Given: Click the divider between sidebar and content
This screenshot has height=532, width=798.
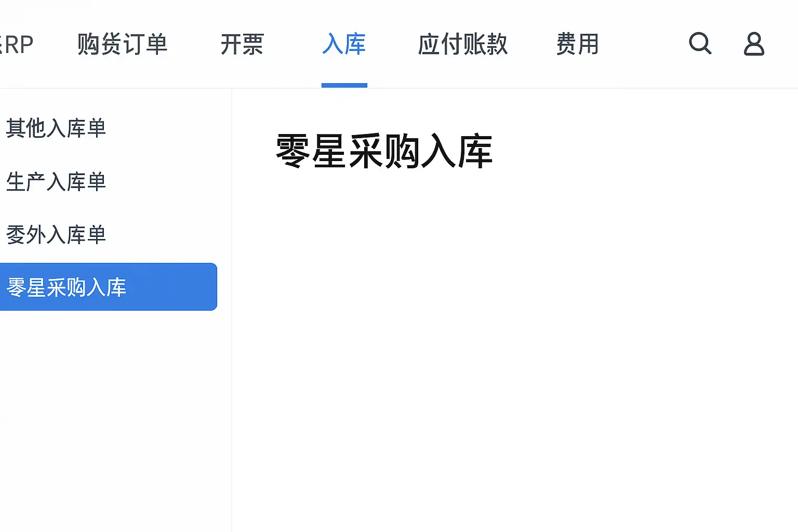Looking at the screenshot, I should tap(232, 312).
